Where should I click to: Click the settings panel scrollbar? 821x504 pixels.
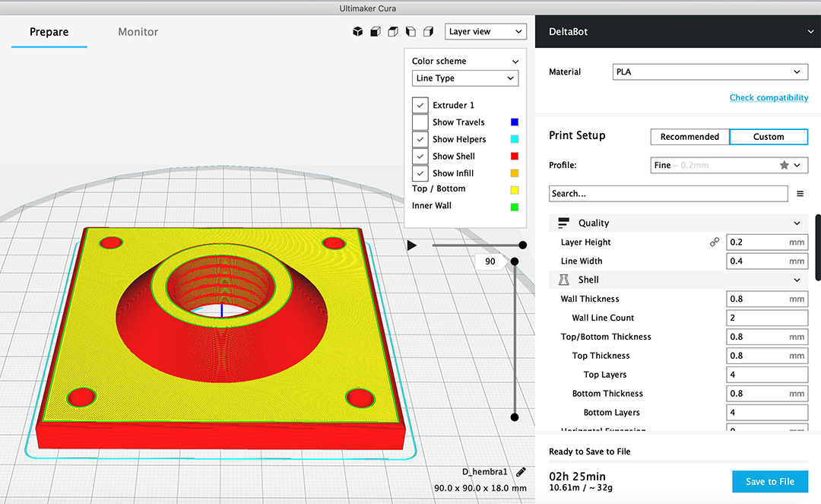click(x=818, y=247)
